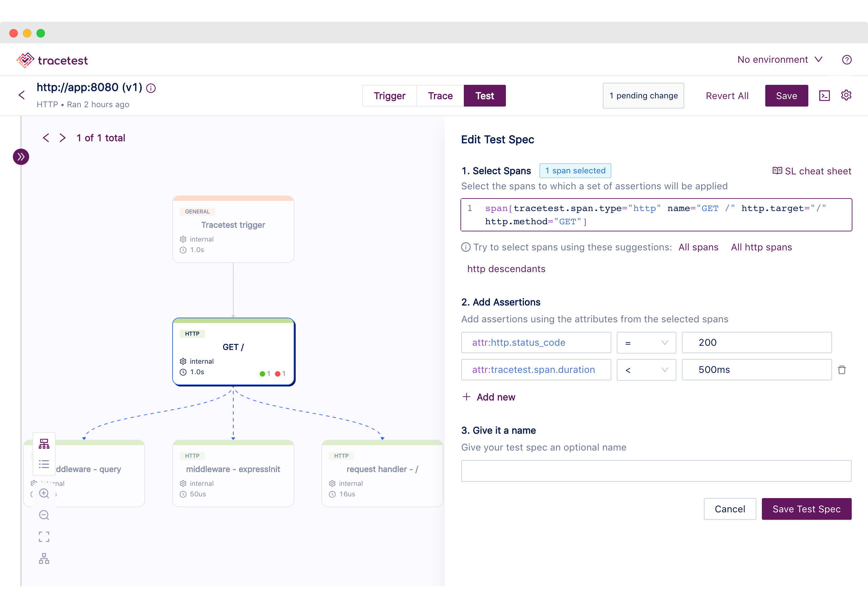Toggle the mini-map layout icon

pos(44,558)
